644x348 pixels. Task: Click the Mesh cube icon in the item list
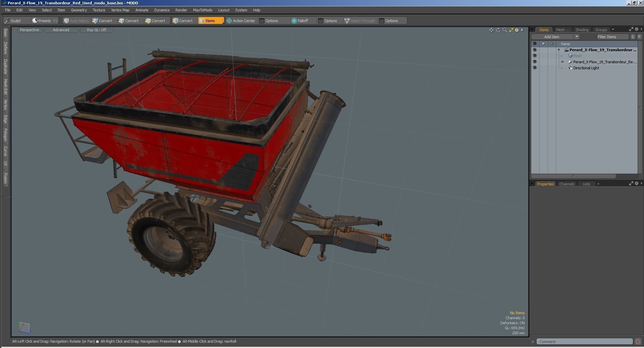570,56
